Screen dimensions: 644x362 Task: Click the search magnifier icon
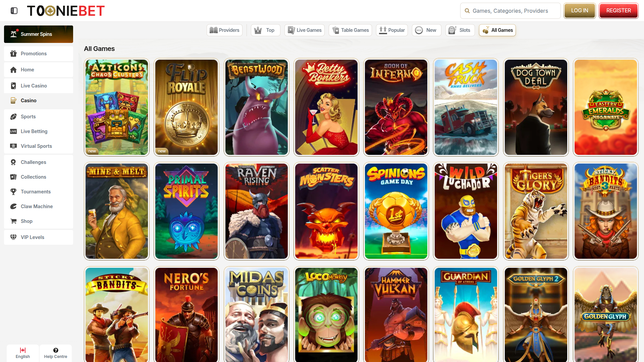pos(467,10)
